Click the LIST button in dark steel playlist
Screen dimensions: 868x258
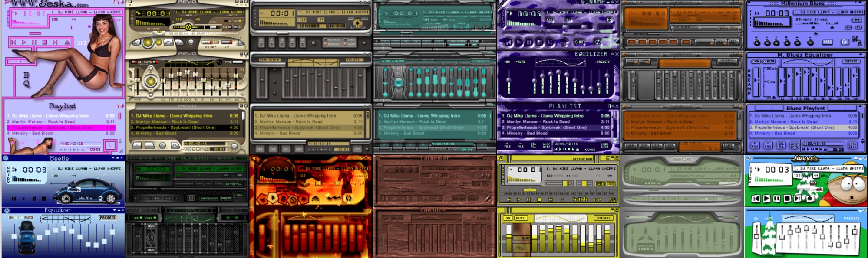(357, 149)
